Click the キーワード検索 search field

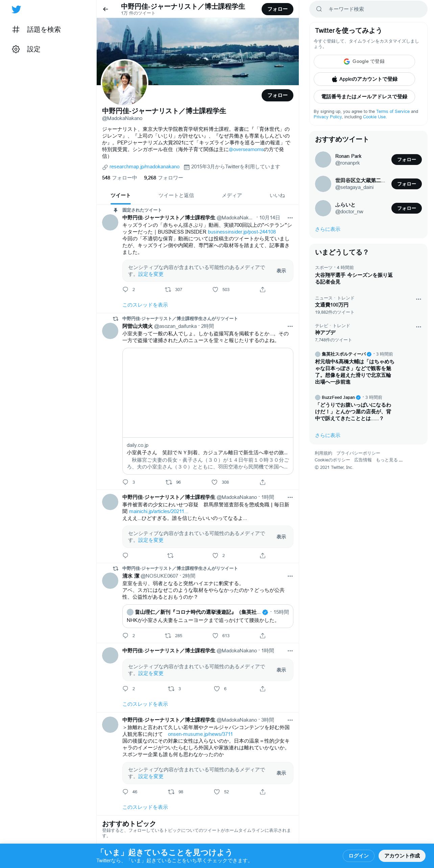pos(368,9)
